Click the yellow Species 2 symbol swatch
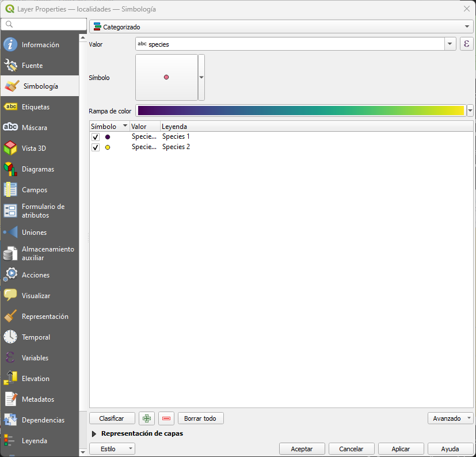Image resolution: width=476 pixels, height=457 pixels. [x=108, y=147]
